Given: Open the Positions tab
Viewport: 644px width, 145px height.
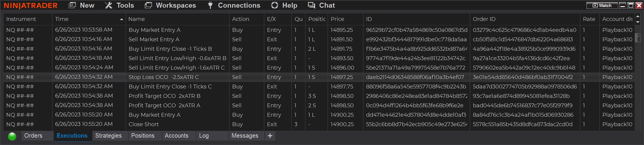Looking at the screenshot, I should (143, 136).
